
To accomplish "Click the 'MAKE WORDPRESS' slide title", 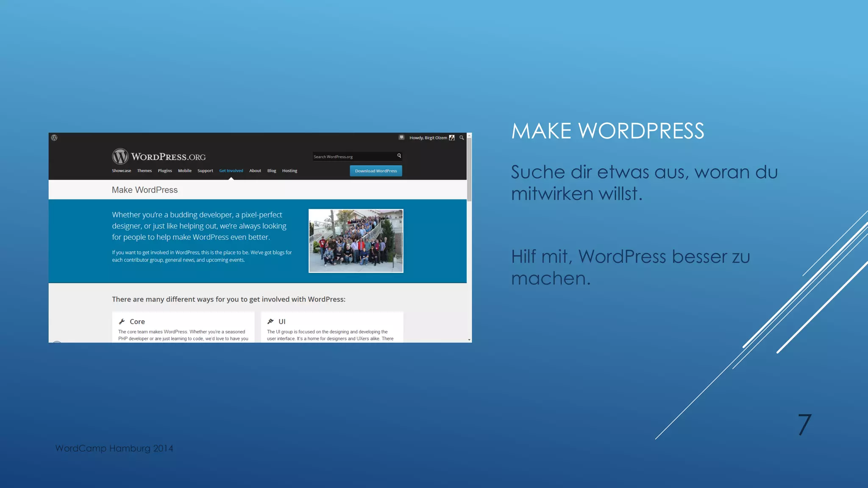I will pyautogui.click(x=608, y=131).
